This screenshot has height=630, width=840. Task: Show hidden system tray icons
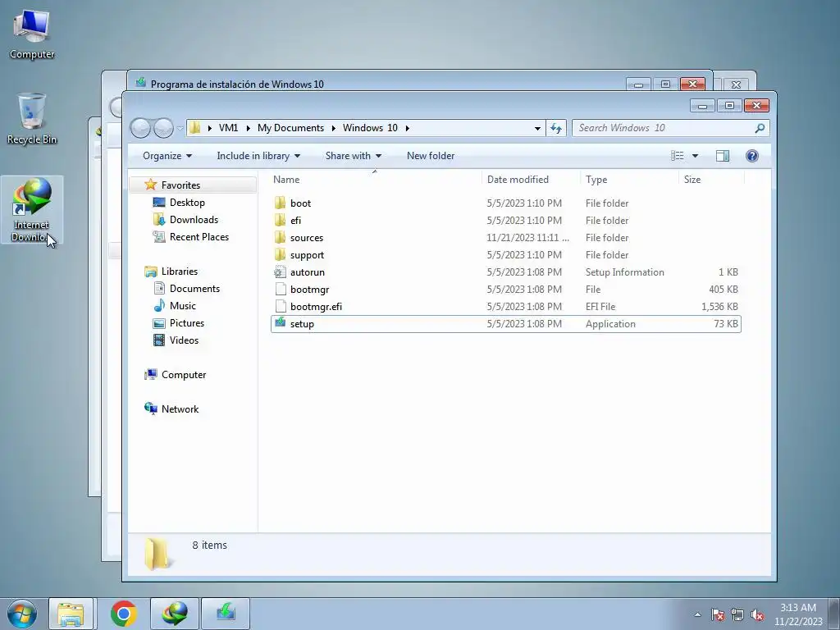coord(697,614)
